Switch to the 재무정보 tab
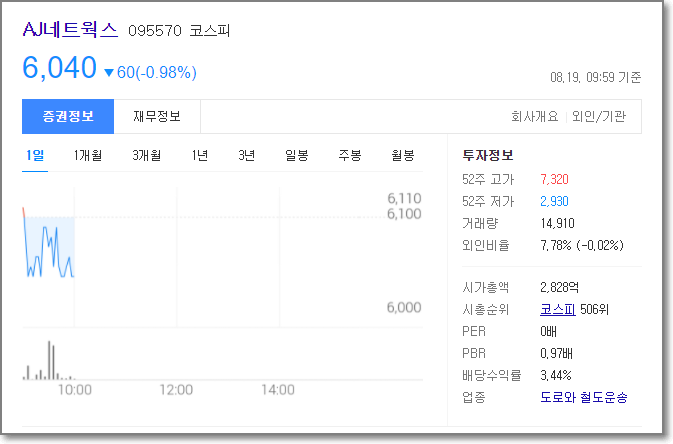Screen dimensions: 673x444 point(157,116)
